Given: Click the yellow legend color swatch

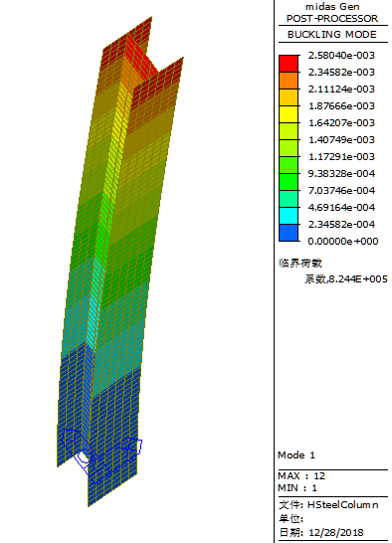Looking at the screenshot, I should pos(289,114).
